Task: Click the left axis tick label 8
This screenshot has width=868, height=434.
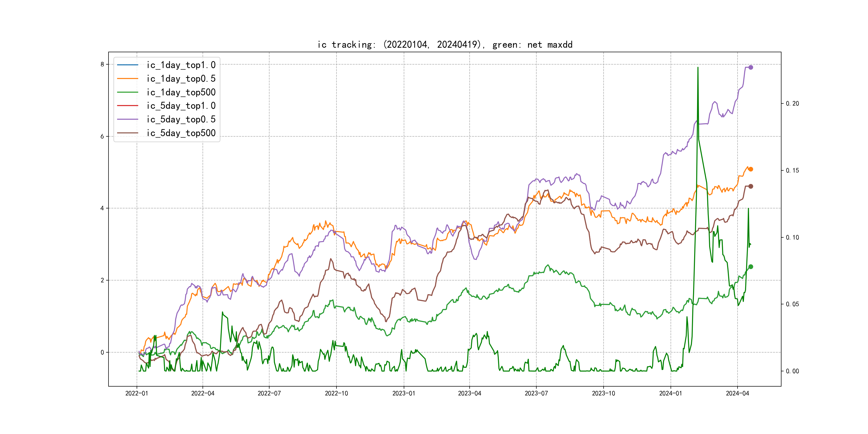Action: point(102,64)
